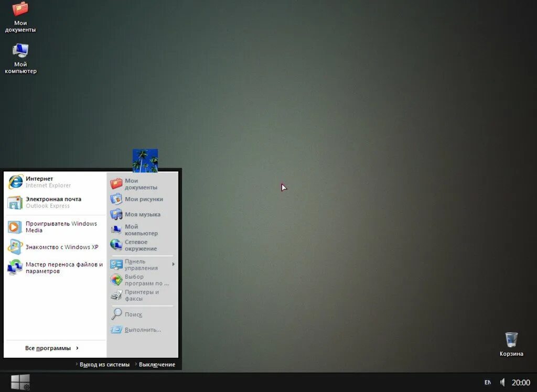Click the volume speaker icon in tray

pos(502,382)
